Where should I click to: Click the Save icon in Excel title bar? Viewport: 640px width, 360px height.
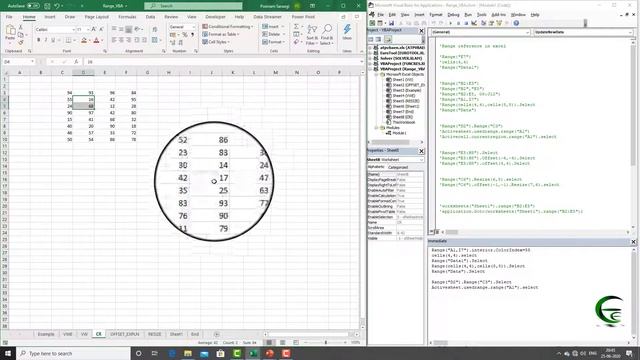[x=47, y=6]
